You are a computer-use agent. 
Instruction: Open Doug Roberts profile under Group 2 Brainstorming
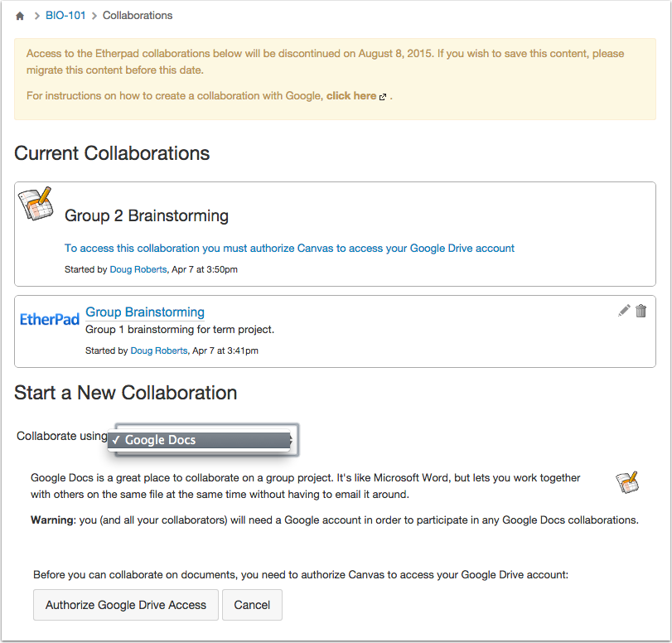pos(138,269)
